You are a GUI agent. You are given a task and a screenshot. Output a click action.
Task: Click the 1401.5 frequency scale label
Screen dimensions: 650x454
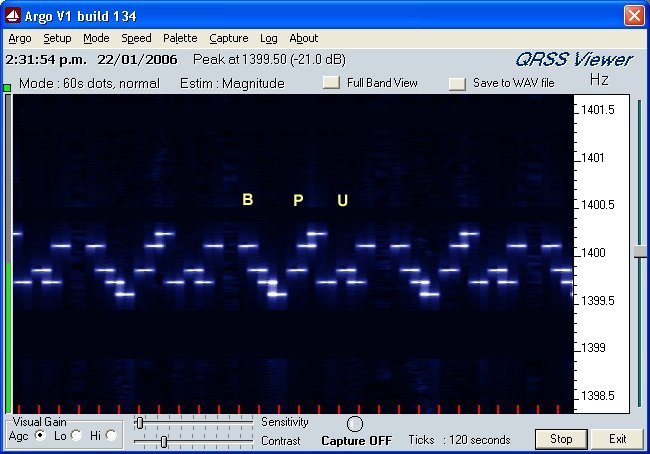pos(598,110)
